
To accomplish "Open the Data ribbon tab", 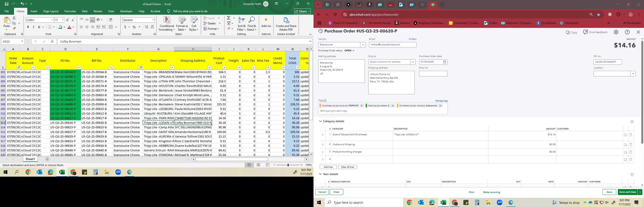I will (85, 11).
